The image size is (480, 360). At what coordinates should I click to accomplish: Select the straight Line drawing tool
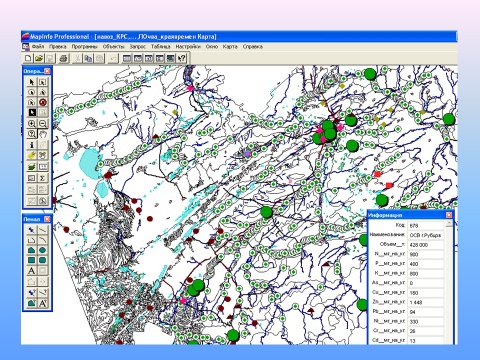point(43,229)
